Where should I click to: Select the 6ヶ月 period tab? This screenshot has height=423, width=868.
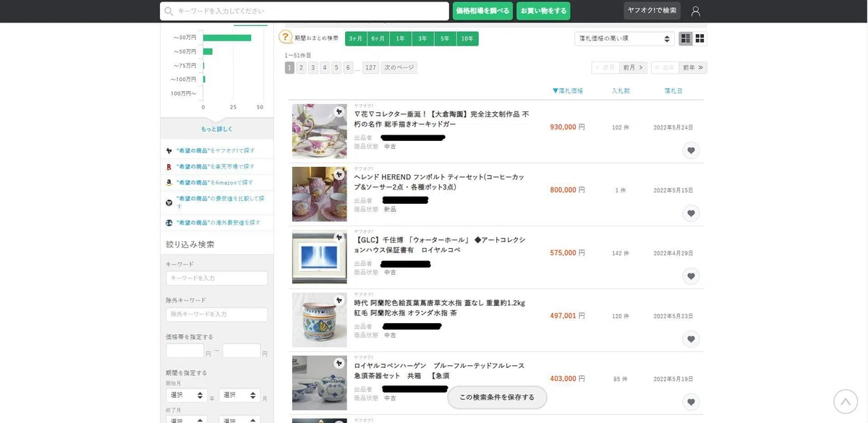[x=378, y=38]
